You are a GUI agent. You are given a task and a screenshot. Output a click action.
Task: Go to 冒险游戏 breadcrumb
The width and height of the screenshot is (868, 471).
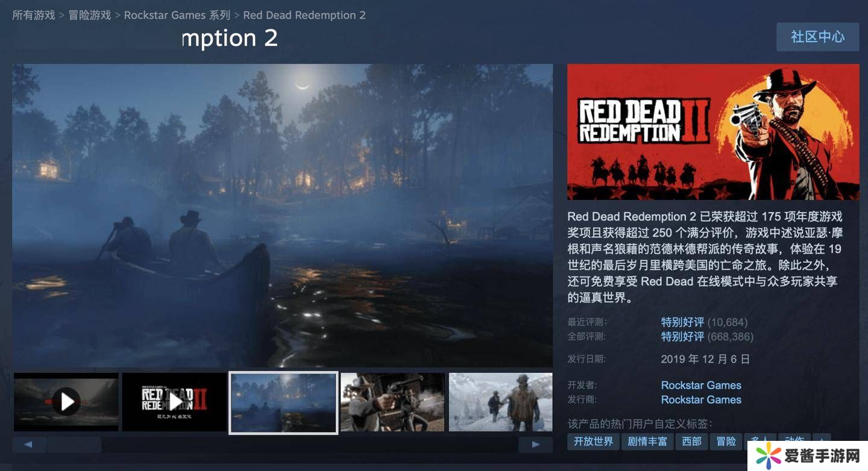tap(90, 15)
